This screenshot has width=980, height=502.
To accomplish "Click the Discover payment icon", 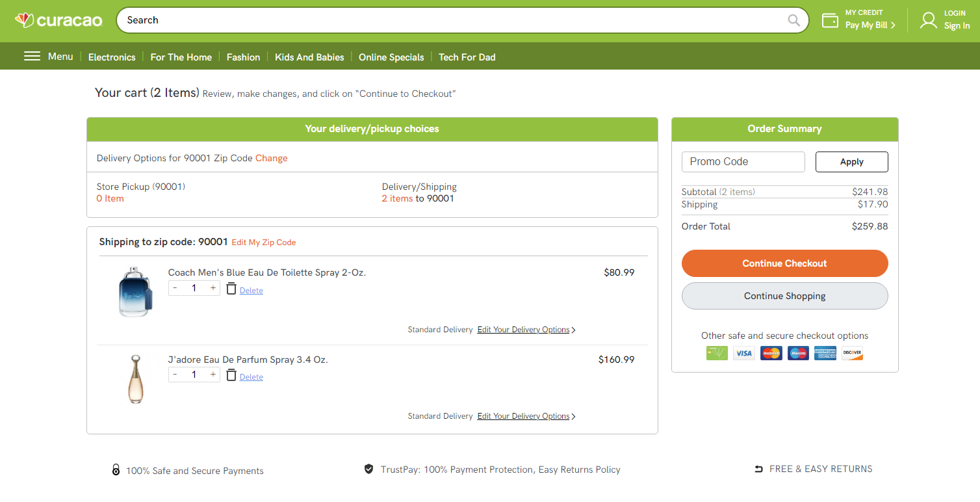I will (x=852, y=353).
